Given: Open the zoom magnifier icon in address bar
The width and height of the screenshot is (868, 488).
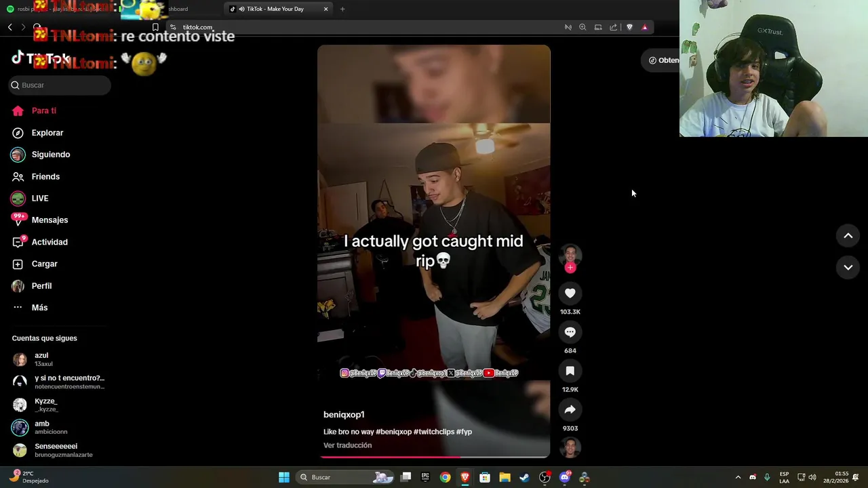Looking at the screenshot, I should click(x=583, y=27).
